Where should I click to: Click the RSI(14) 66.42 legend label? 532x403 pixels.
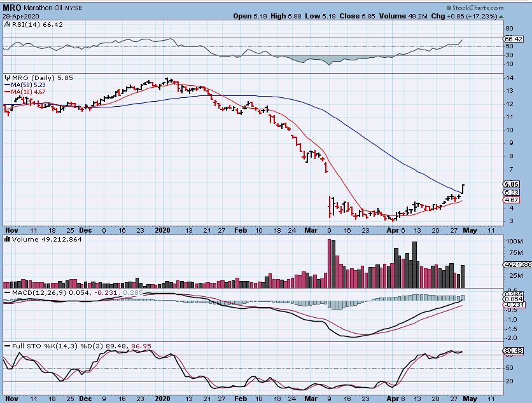click(x=37, y=24)
